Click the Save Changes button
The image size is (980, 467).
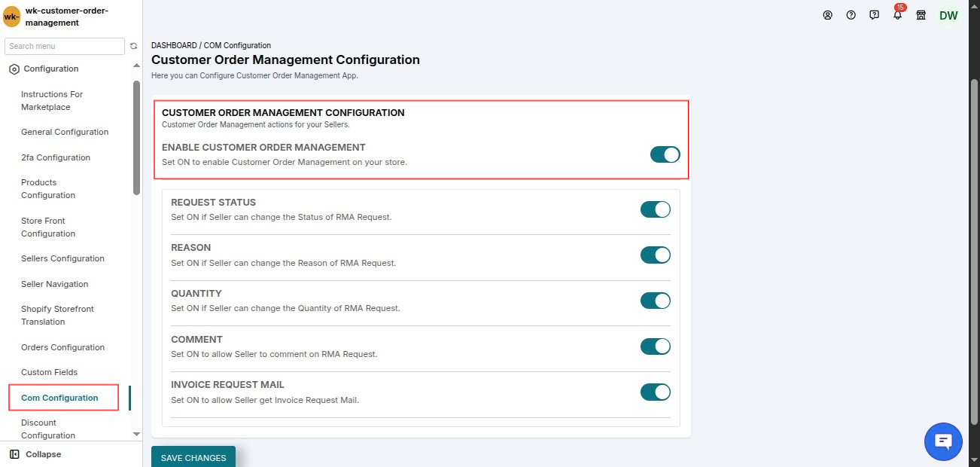193,457
